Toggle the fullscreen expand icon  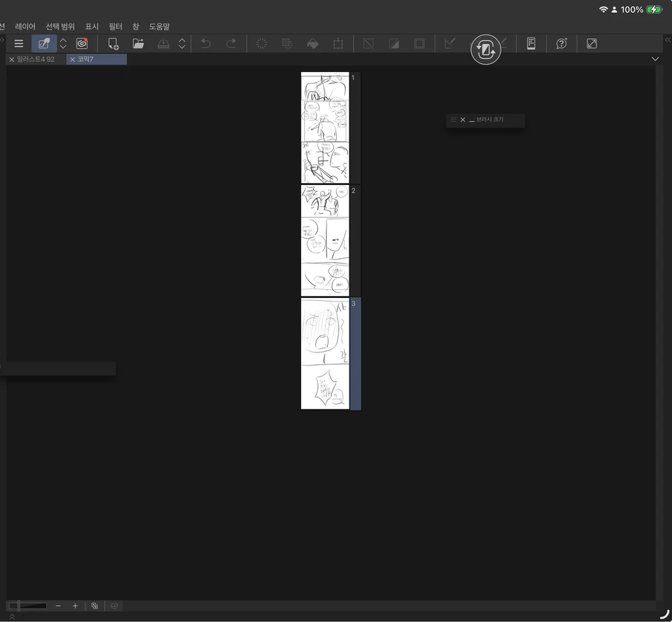[592, 43]
